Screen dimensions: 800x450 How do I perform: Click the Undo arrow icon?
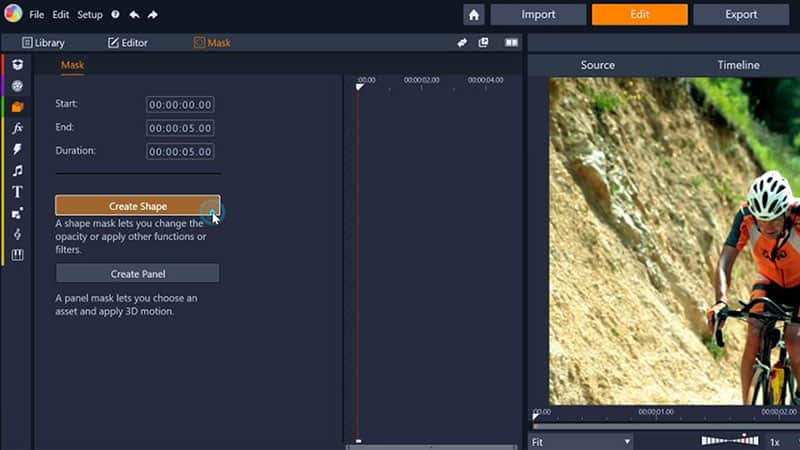[134, 16]
